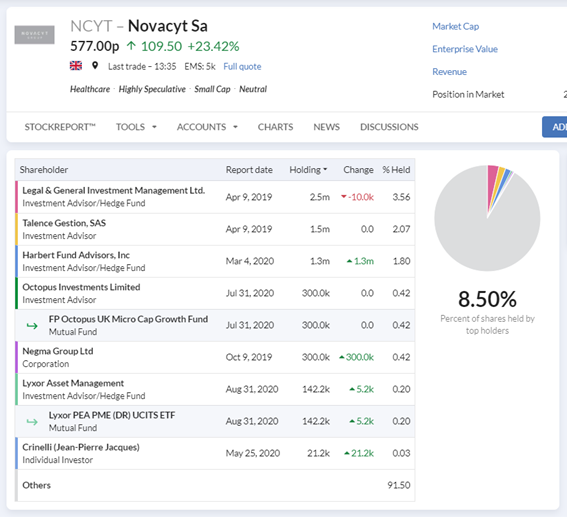The image size is (567, 517).
Task: Select Lyxor PEA PME (DR) UCITS ETF
Action: pos(112,415)
